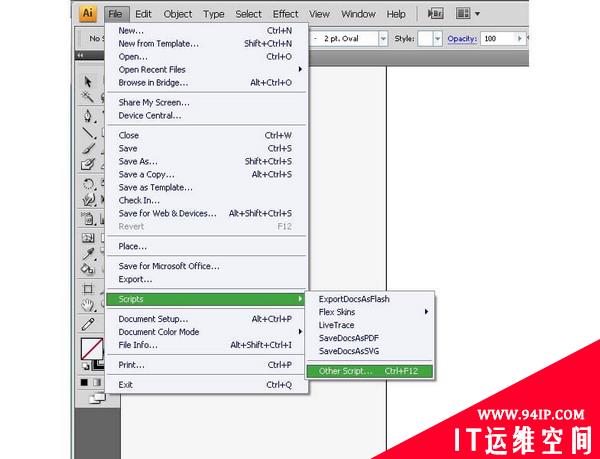Choose Share My Screen...

(x=206, y=102)
